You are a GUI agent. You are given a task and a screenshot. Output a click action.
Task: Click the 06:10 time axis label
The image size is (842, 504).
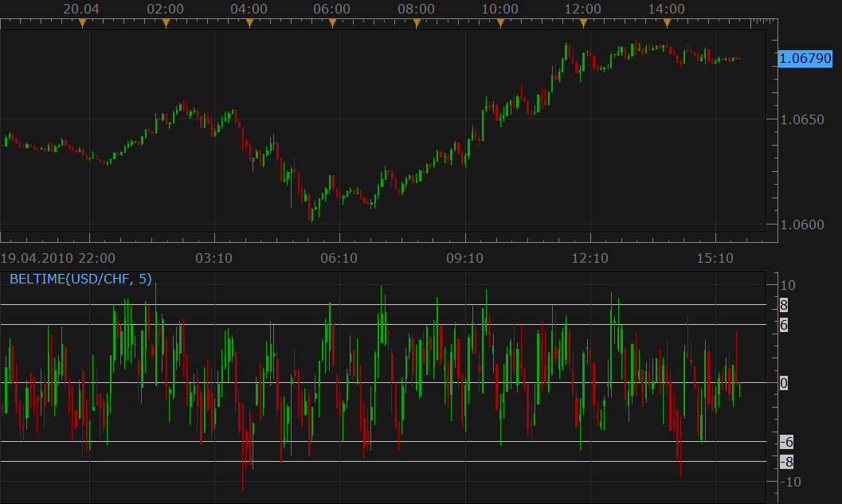(x=339, y=258)
